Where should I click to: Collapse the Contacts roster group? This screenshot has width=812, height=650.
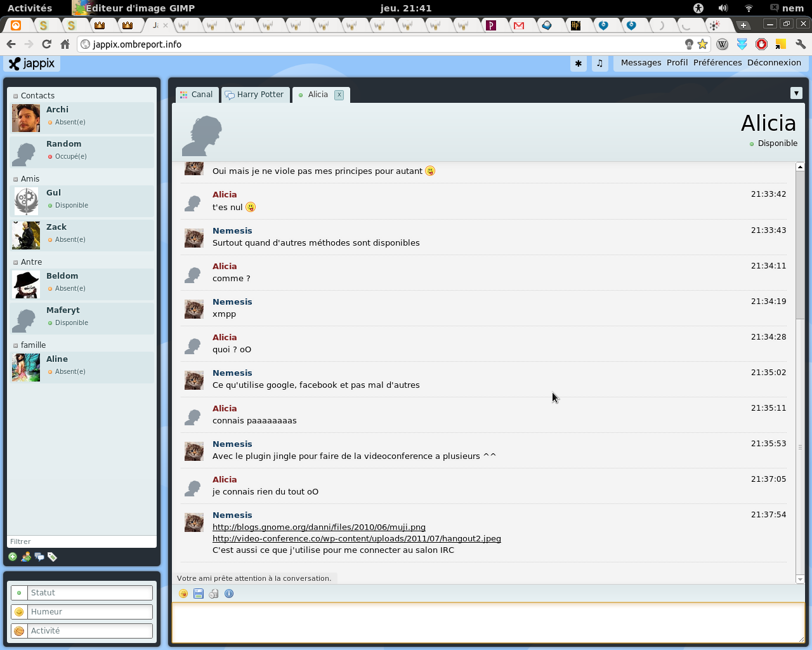tap(16, 96)
